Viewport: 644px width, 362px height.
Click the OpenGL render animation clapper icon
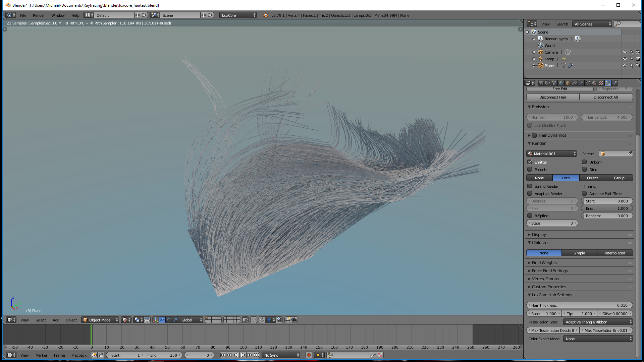tap(294, 320)
